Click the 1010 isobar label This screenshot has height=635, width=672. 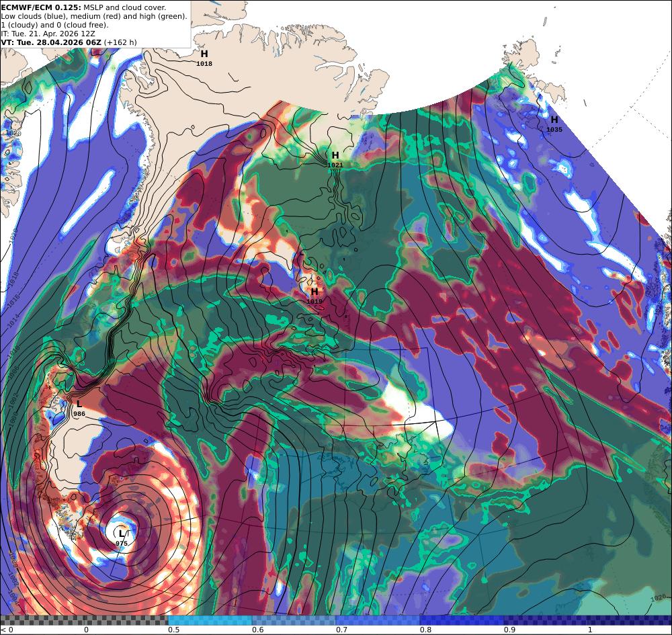point(13,351)
